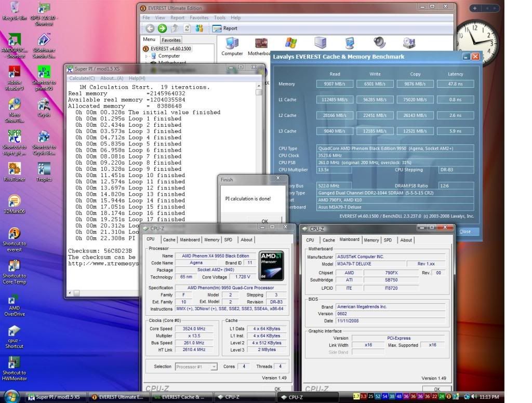Open the Windows Start orb
Image resolution: width=532 pixels, height=403 pixels.
click(11, 397)
